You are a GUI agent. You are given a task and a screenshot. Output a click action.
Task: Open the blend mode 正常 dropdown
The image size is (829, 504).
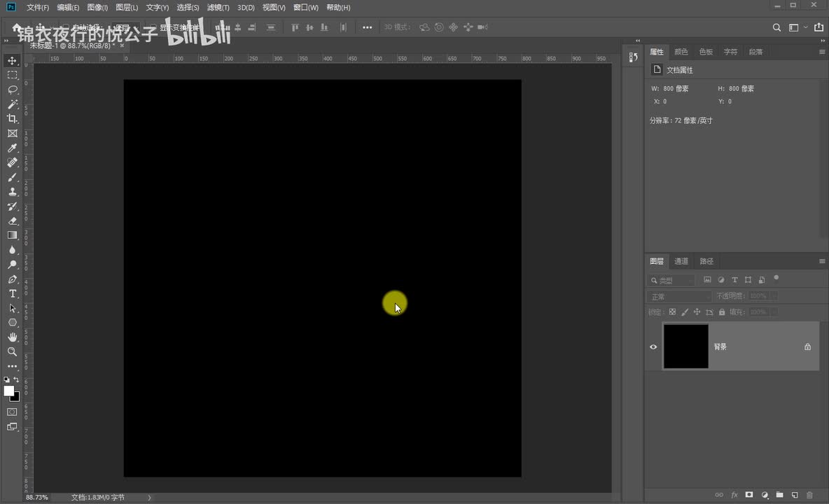click(679, 296)
